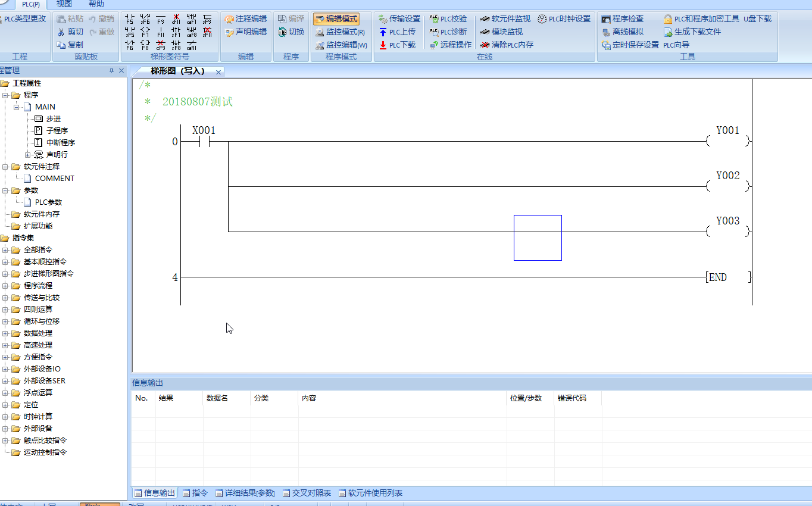Image resolution: width=812 pixels, height=506 pixels.
Task: Insert rising-edge parallel symbol caF7
Action: pyautogui.click(x=192, y=19)
